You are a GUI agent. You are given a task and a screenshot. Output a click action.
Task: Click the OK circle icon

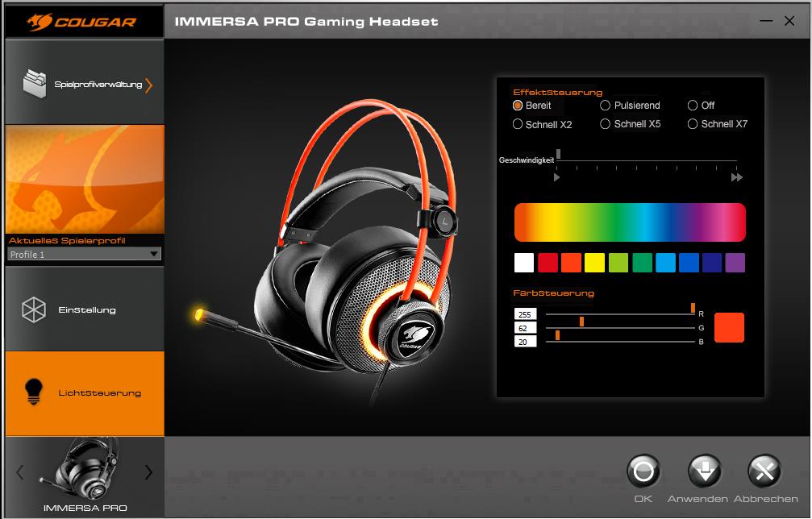(x=643, y=471)
